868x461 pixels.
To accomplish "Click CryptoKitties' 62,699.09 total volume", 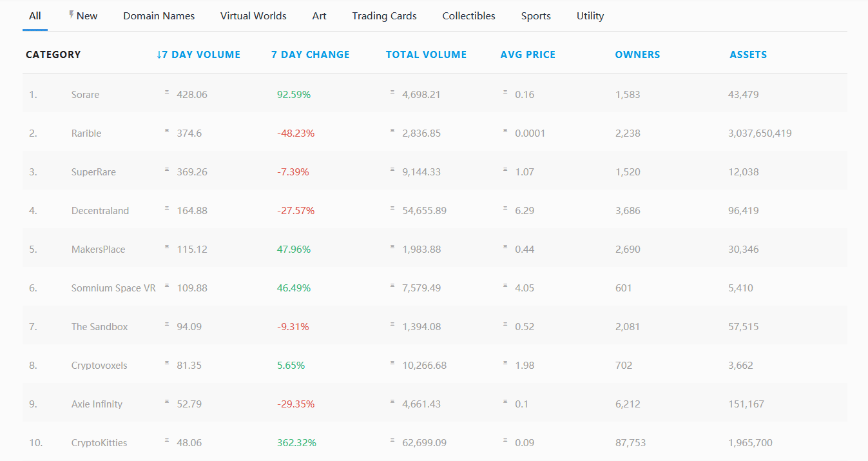I will coord(424,442).
